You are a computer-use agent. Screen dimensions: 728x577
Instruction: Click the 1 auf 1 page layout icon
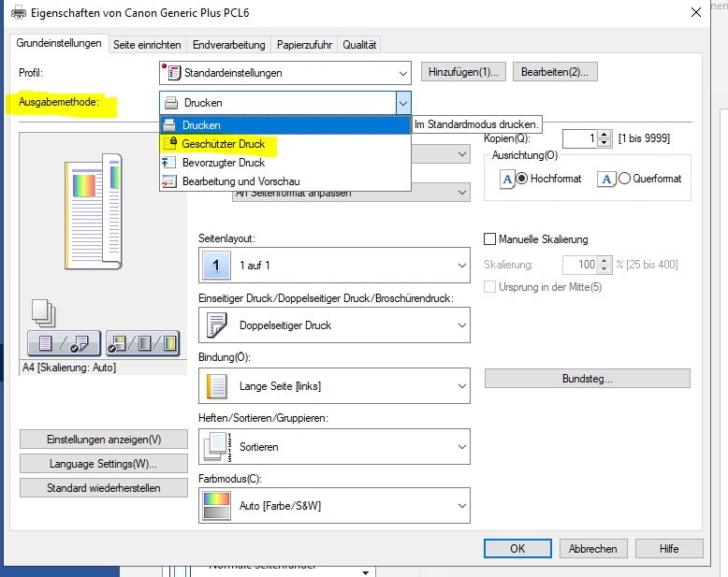216,266
